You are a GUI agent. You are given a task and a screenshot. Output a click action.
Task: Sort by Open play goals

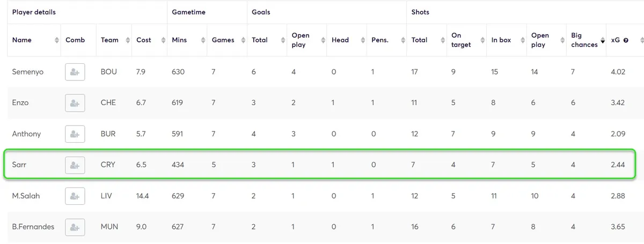(x=322, y=40)
